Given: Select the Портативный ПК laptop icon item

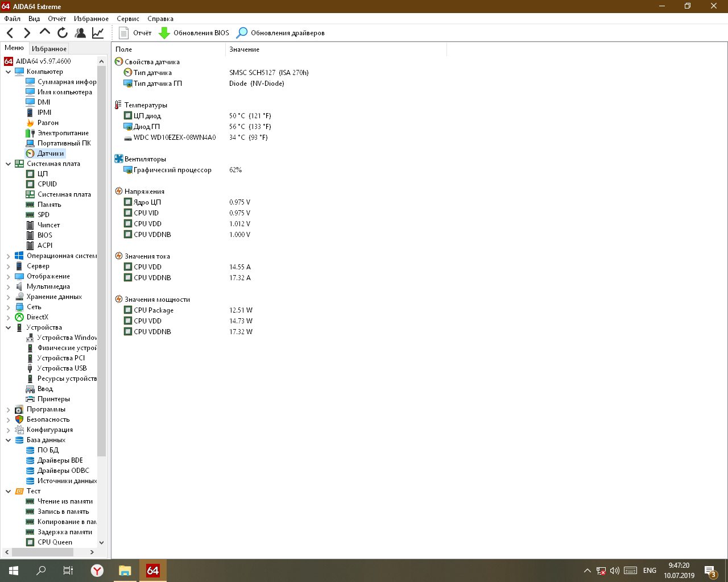Looking at the screenshot, I should [30, 143].
